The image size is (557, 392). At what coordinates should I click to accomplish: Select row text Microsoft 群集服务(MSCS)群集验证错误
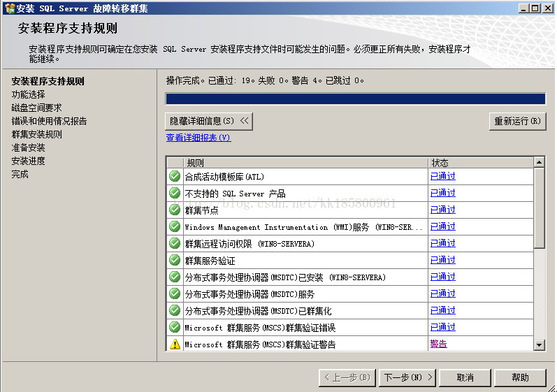(260, 328)
